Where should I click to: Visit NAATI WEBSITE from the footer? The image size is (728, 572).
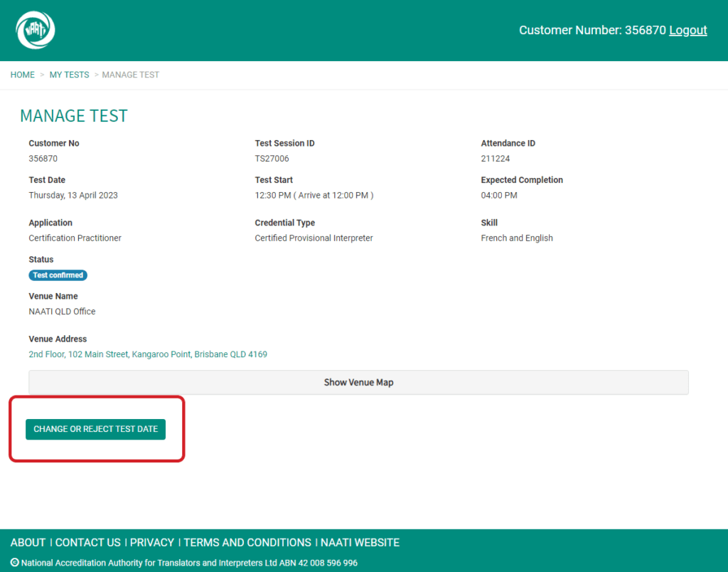[x=360, y=543]
